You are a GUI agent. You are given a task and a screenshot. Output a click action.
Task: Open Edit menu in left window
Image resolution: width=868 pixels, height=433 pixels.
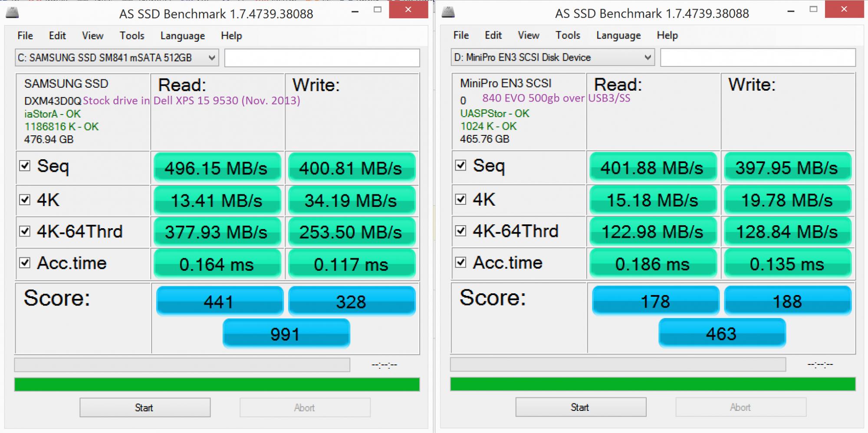point(57,36)
